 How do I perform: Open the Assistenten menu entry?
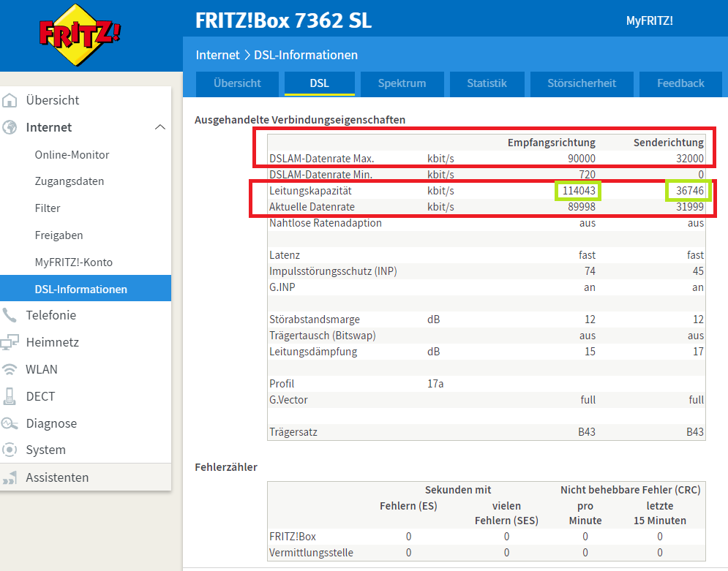tap(57, 477)
